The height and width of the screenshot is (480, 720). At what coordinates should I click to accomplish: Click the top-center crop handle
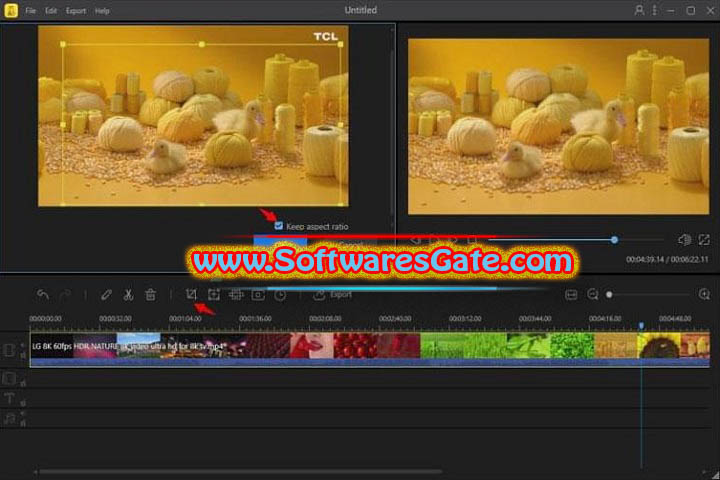point(202,44)
